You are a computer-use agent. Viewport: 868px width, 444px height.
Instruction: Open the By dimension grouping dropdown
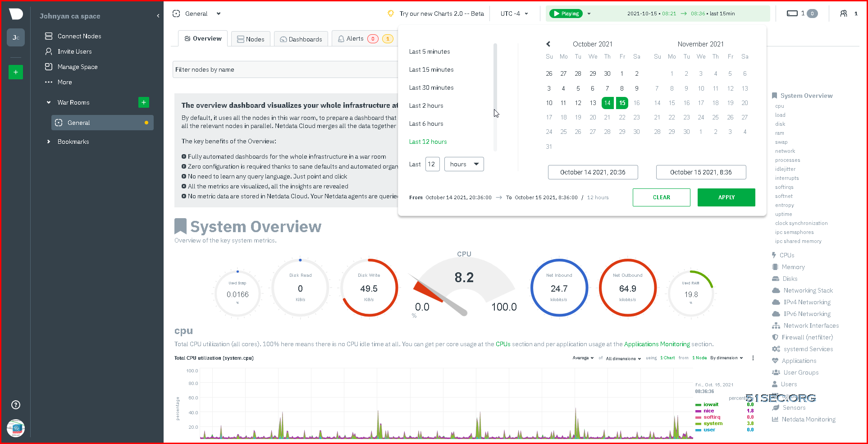[x=726, y=358]
